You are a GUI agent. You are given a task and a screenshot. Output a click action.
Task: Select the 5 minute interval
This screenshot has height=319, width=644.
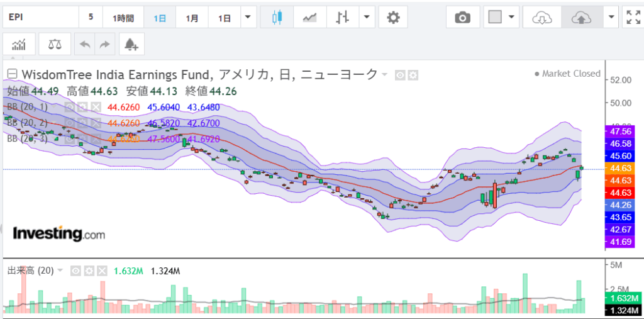click(91, 17)
